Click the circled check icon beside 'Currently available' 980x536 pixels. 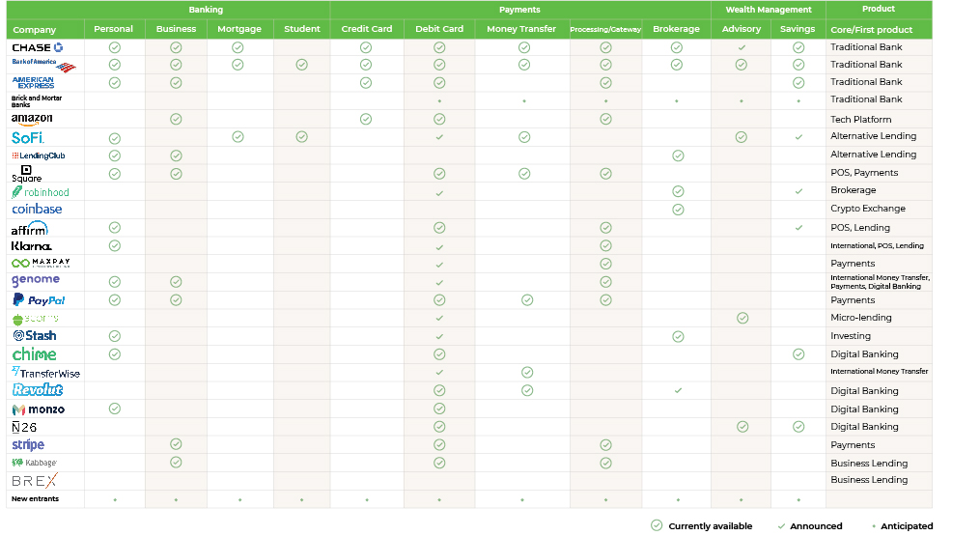(x=657, y=525)
